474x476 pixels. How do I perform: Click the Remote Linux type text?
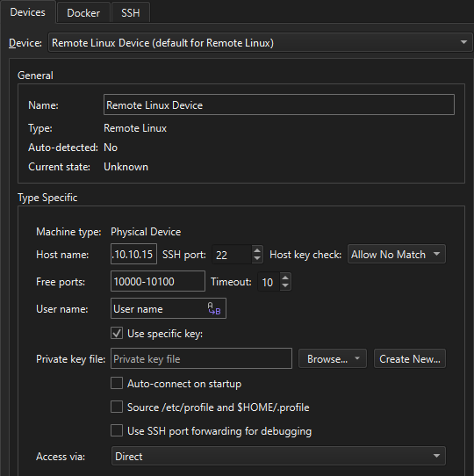[x=135, y=128]
